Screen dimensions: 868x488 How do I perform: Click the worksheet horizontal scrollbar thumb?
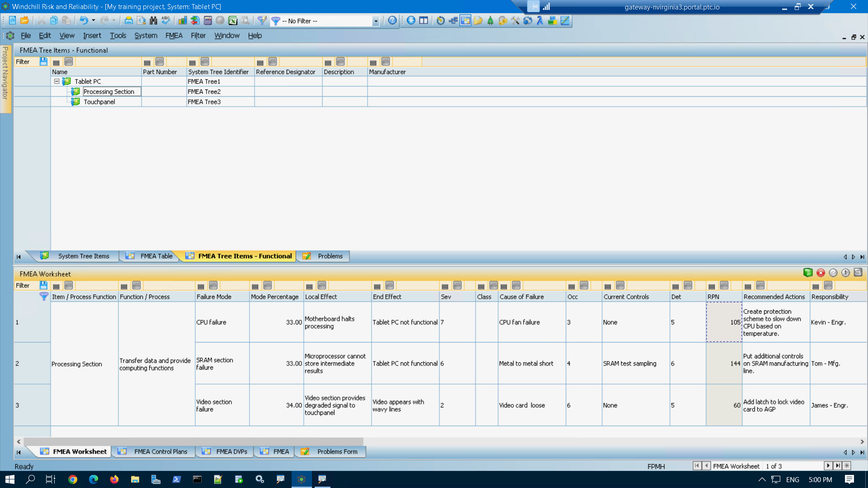[193, 441]
